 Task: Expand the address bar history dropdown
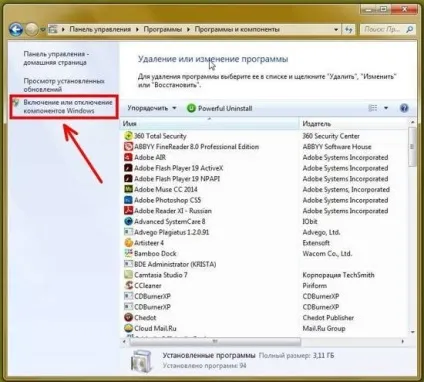(336, 30)
